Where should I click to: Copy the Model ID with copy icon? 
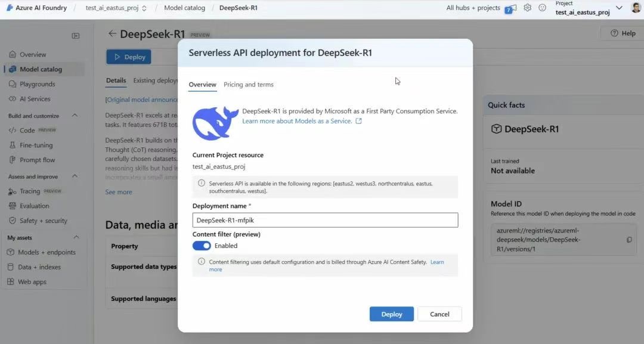tap(629, 240)
